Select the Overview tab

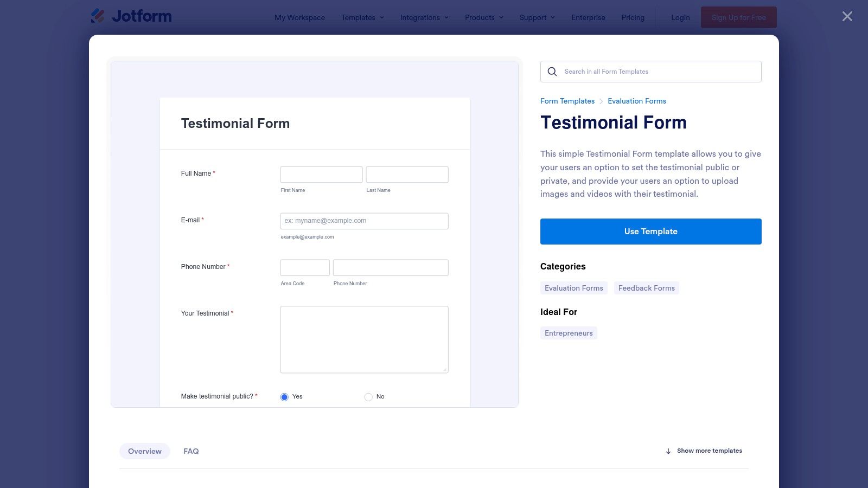(x=144, y=451)
